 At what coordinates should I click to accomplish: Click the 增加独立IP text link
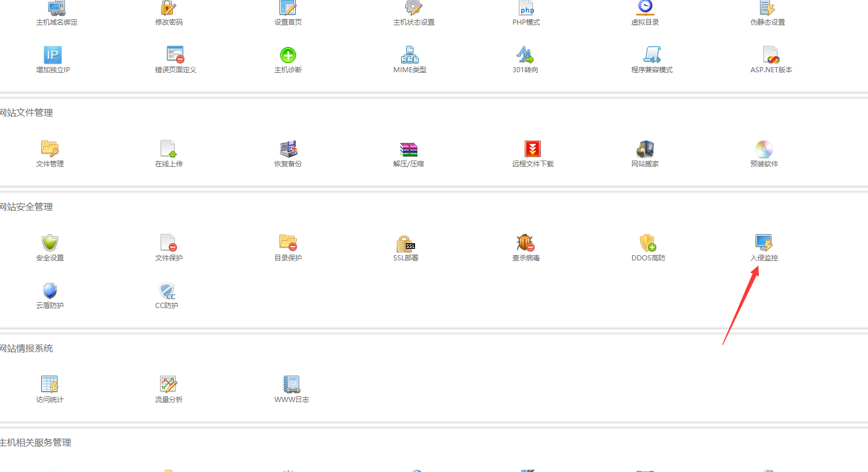coord(53,70)
